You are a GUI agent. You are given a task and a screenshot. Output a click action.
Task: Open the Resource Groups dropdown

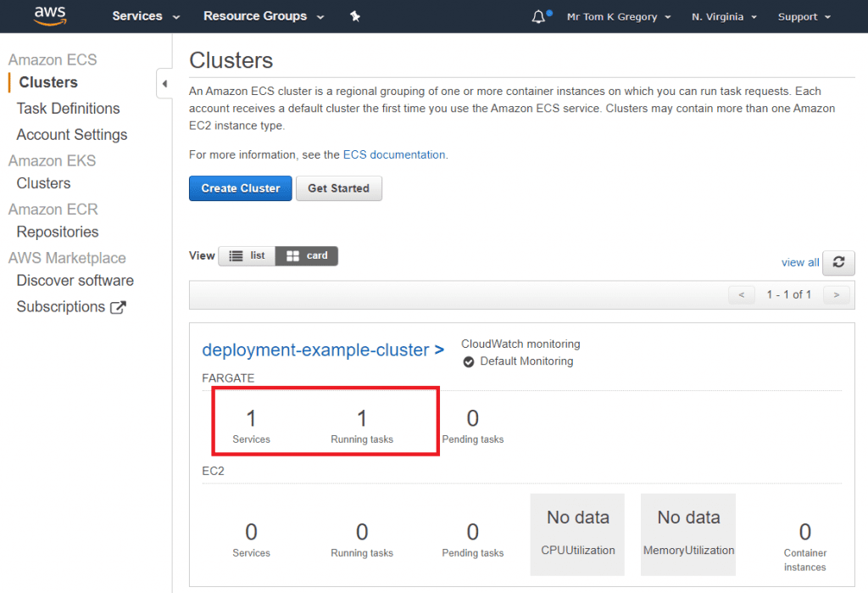click(x=263, y=16)
